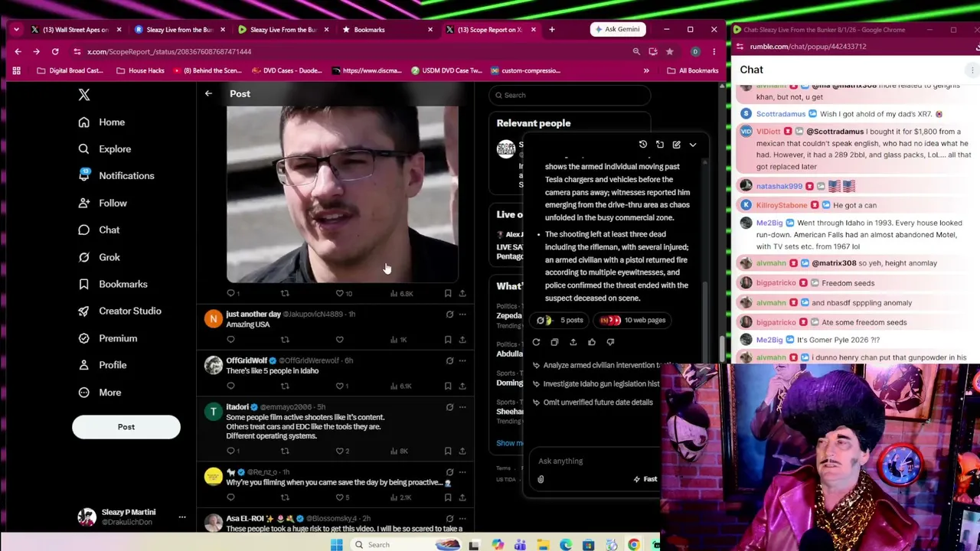The height and width of the screenshot is (551, 980).
Task: Open the Windows Start menu
Action: click(x=337, y=545)
